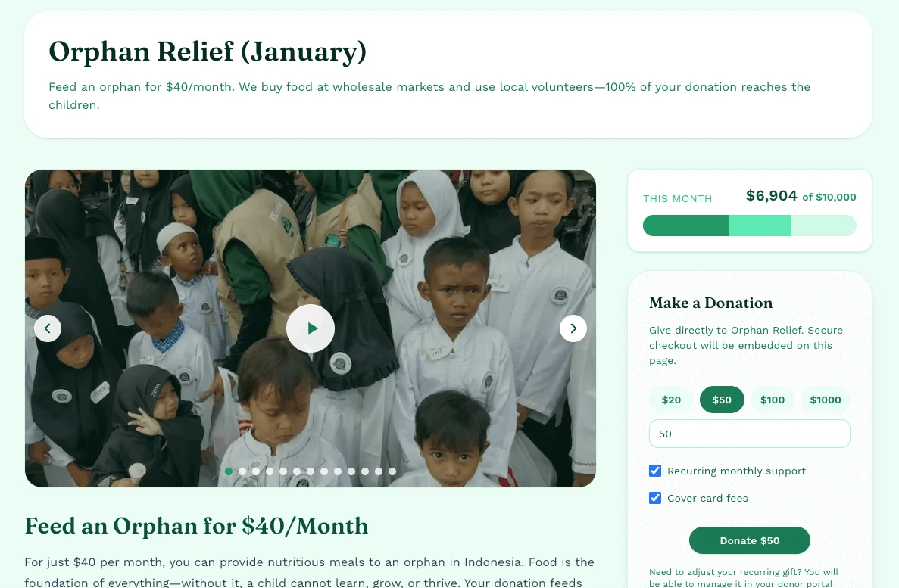899x588 pixels.
Task: Click the monthly fundraising progress bar
Action: (749, 226)
